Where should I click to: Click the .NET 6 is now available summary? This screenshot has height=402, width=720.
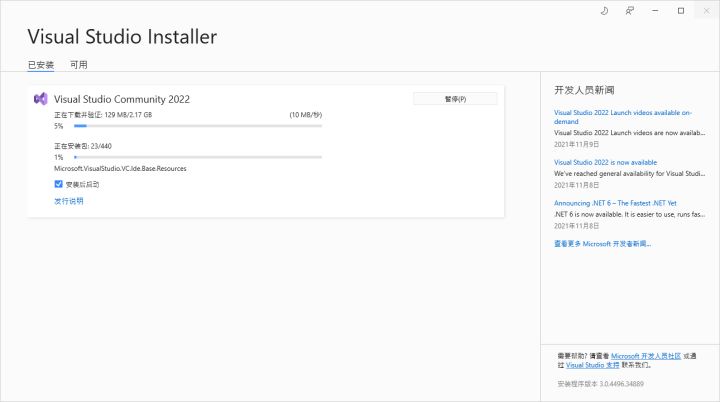pyautogui.click(x=630, y=214)
